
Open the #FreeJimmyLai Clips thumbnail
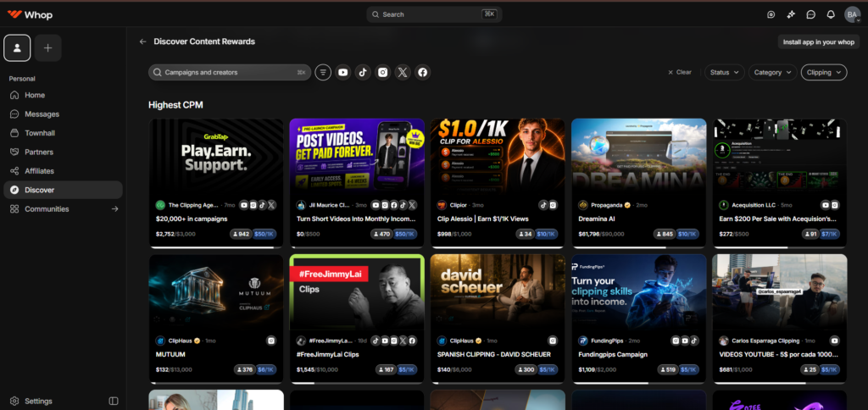click(x=357, y=292)
